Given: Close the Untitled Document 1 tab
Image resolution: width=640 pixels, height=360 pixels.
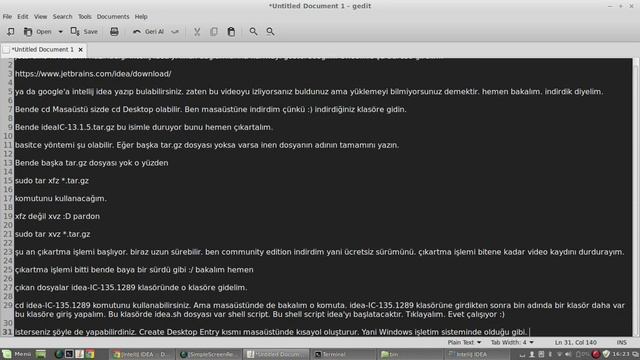Looking at the screenshot, I should pos(80,49).
